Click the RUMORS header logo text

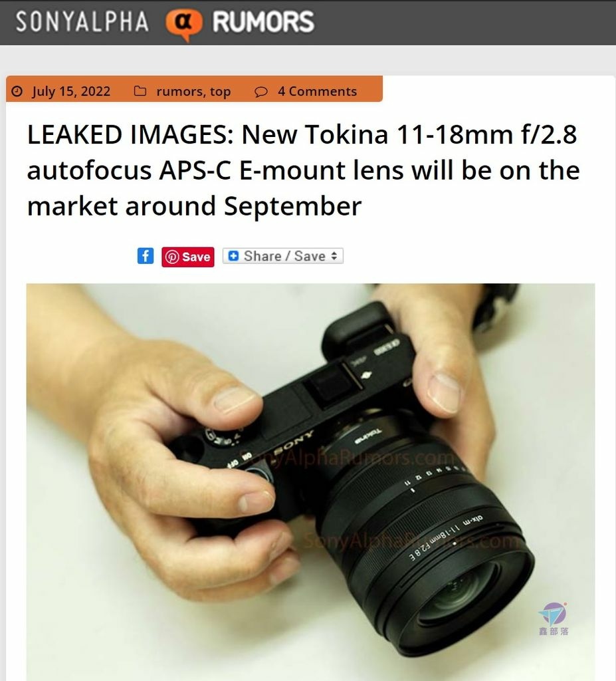263,22
